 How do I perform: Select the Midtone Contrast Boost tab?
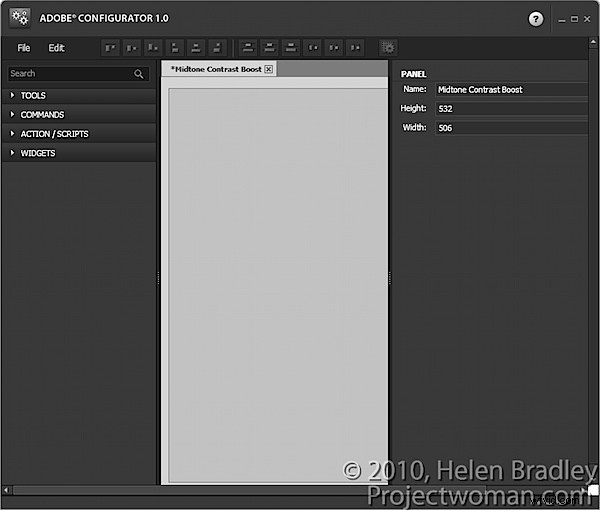216,69
